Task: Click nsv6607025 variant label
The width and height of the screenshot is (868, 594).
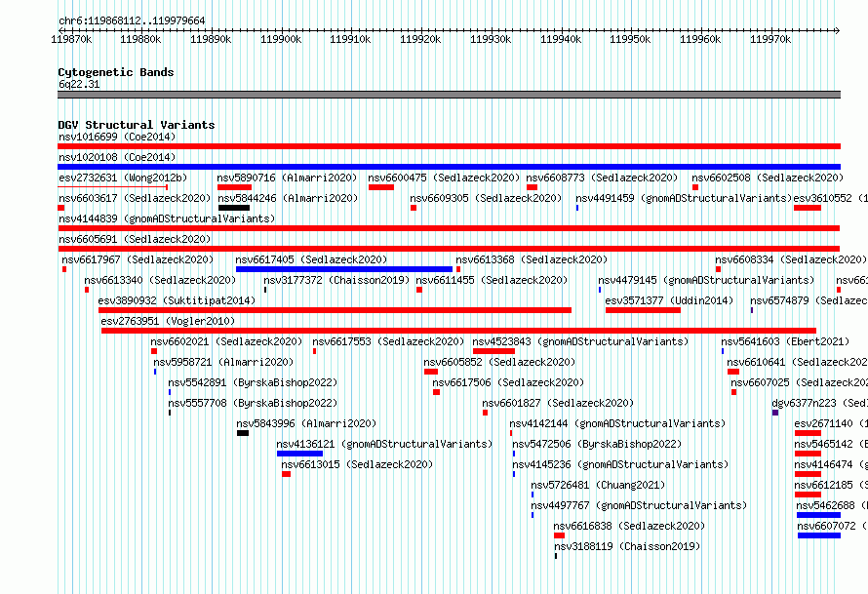Action: [799, 382]
